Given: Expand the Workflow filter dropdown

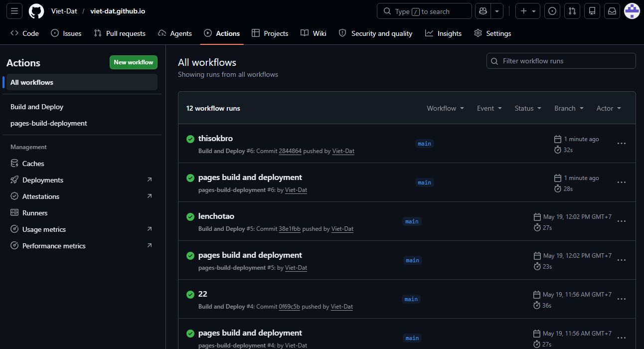Looking at the screenshot, I should click(x=445, y=108).
